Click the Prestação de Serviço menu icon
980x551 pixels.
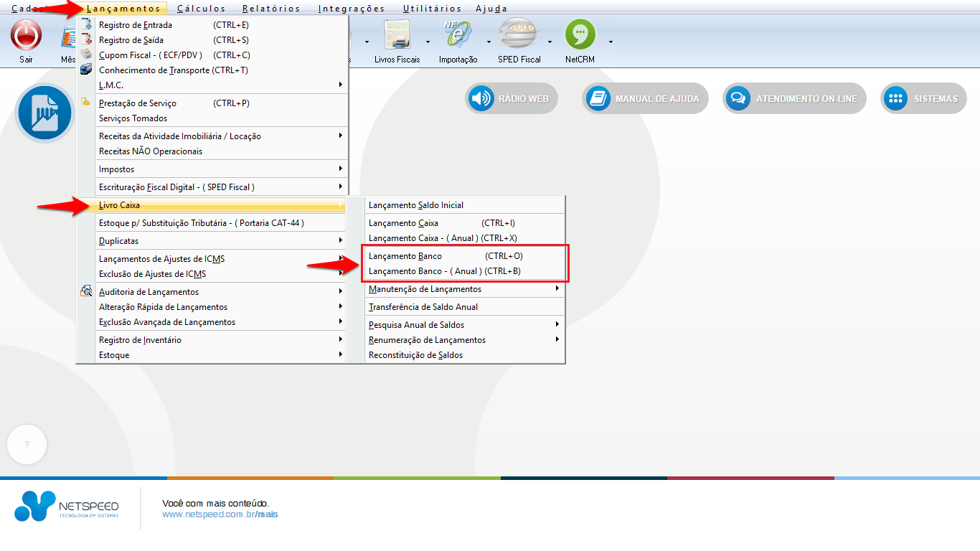[x=86, y=103]
